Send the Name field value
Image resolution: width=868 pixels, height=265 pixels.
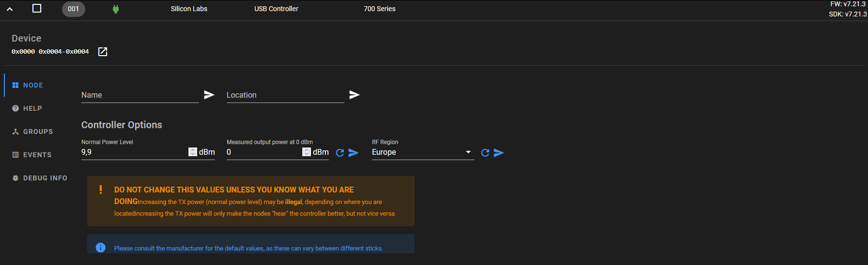tap(209, 95)
